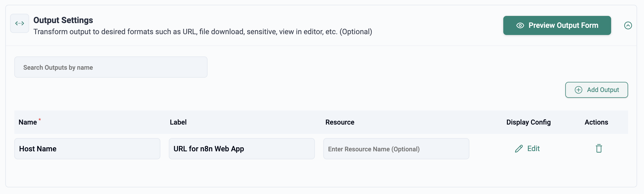
Task: Click the eye icon in Preview button
Action: pos(520,25)
